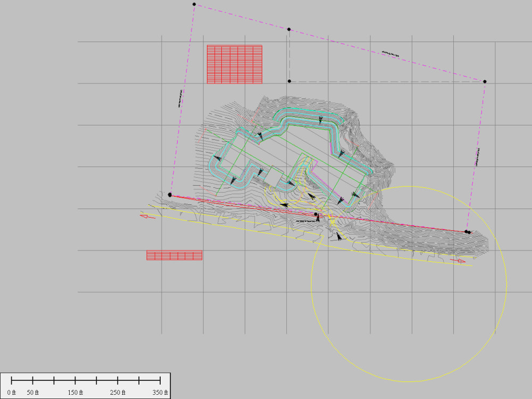
Task: Toggle the survey point at the top boundary corner
Action: click(193, 4)
